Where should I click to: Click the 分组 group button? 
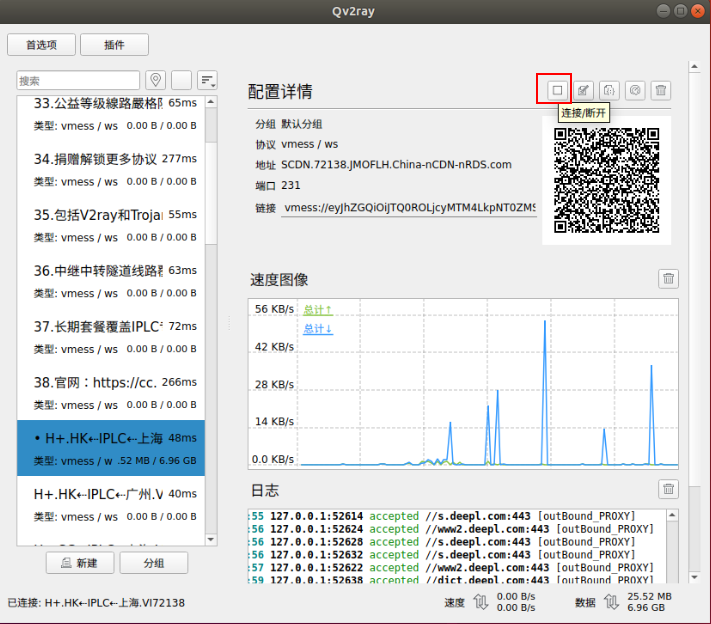pos(154,563)
